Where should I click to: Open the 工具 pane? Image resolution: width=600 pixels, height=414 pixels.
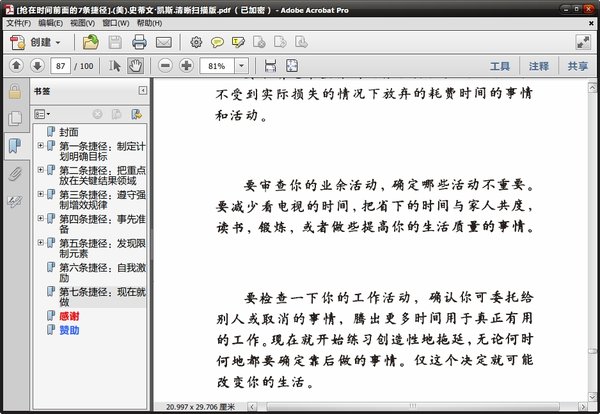tap(500, 65)
